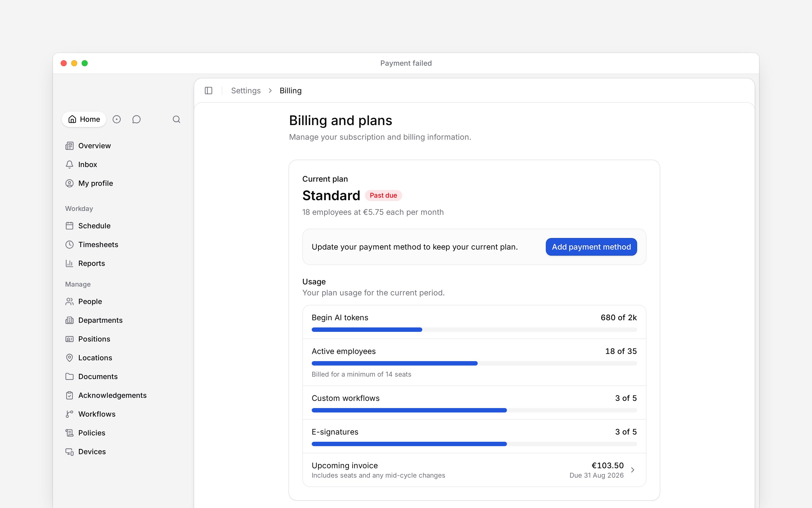Click the Positions ID card icon
This screenshot has height=508, width=812.
(70, 339)
